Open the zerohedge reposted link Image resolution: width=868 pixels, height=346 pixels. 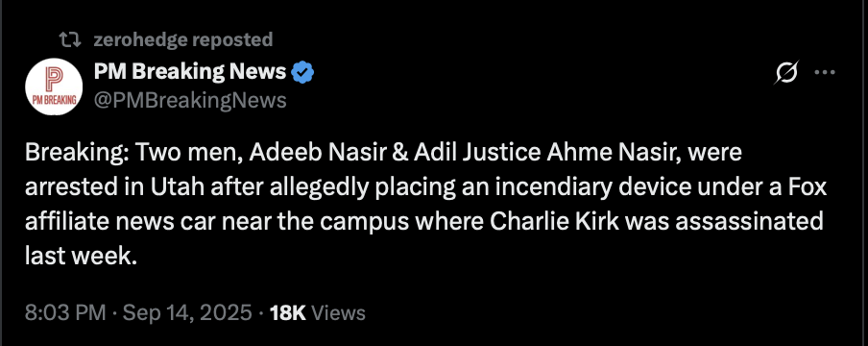click(183, 39)
